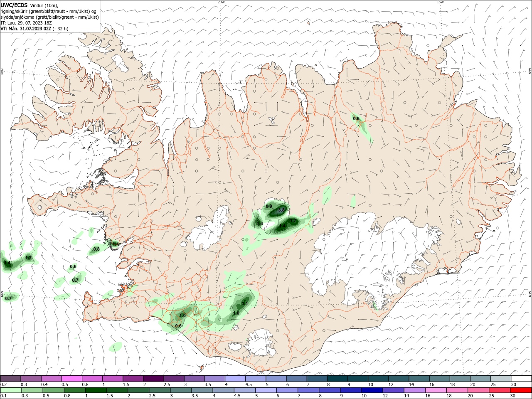Select the dark navy blue 10 rain swatch
532x399 pixels.
point(372,390)
